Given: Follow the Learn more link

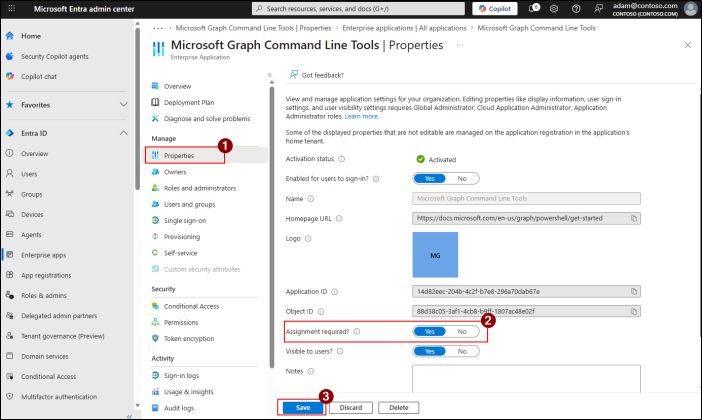Looking at the screenshot, I should click(362, 116).
